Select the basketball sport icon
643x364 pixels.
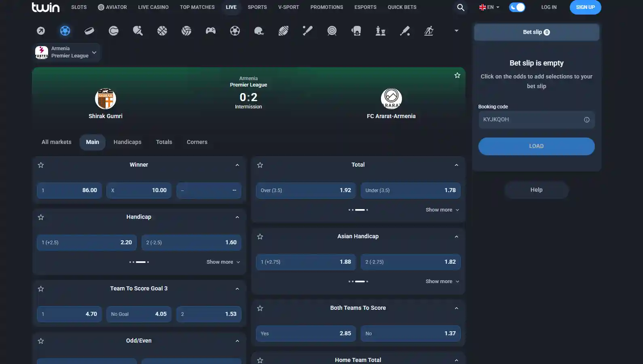pyautogui.click(x=162, y=31)
